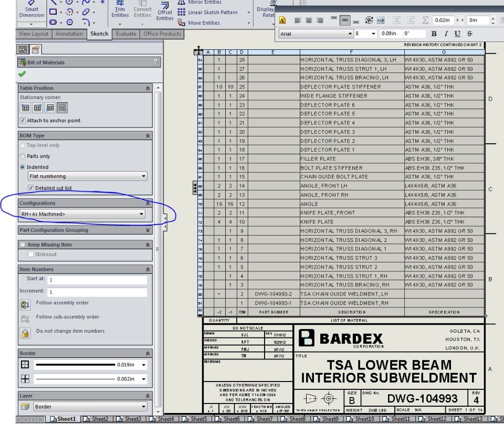
Task: Select the Ellipse sketch tool
Action: click(x=86, y=12)
